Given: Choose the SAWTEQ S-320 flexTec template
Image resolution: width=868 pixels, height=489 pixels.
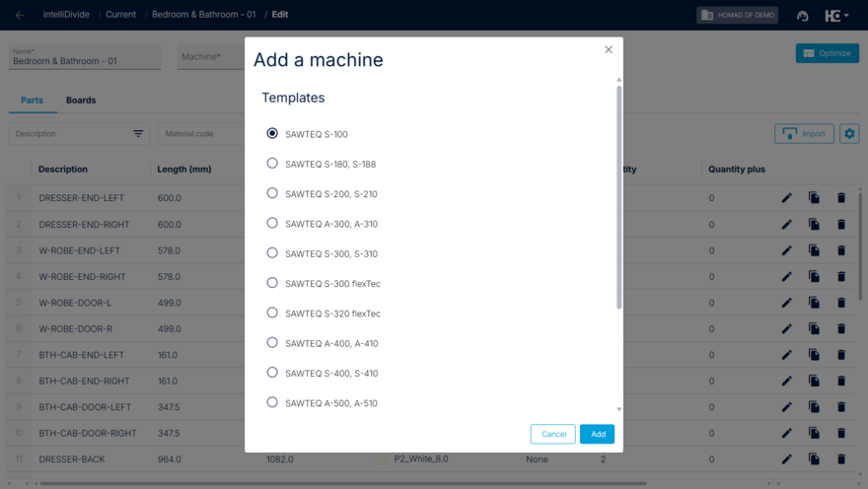Looking at the screenshot, I should click(x=272, y=313).
